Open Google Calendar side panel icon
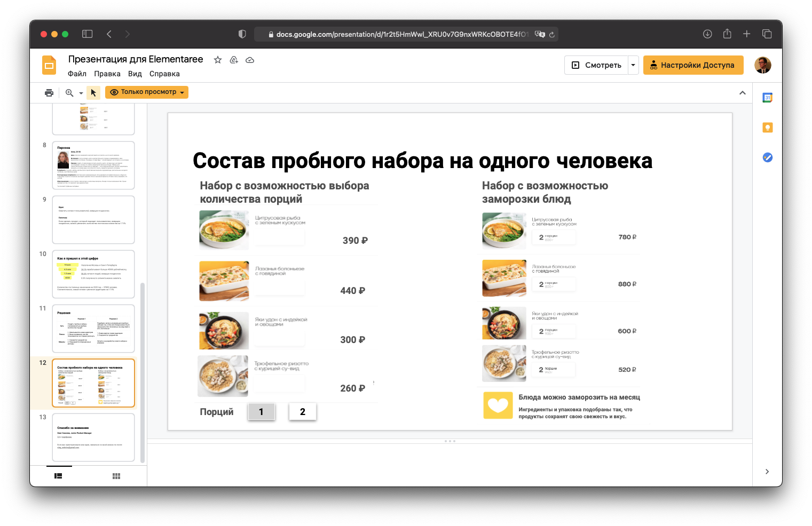 [767, 98]
